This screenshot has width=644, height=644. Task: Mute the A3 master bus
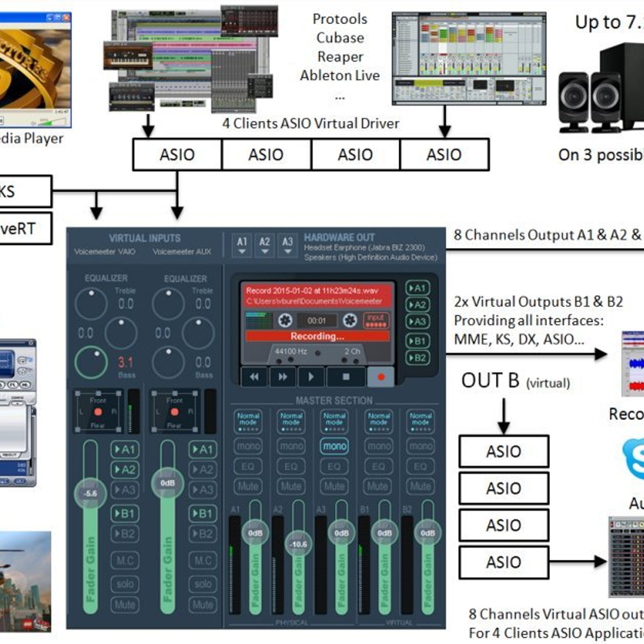pyautogui.click(x=334, y=487)
